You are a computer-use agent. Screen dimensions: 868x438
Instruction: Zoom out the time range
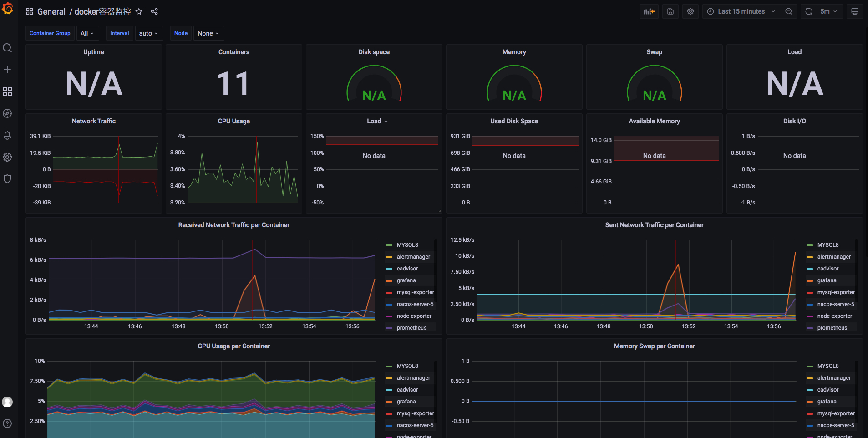click(x=789, y=11)
